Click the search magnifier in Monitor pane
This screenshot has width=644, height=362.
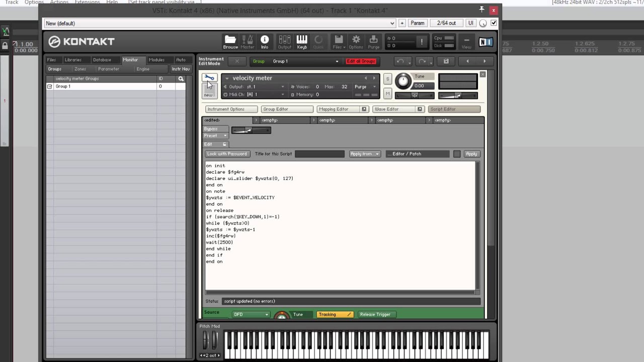coord(181,78)
